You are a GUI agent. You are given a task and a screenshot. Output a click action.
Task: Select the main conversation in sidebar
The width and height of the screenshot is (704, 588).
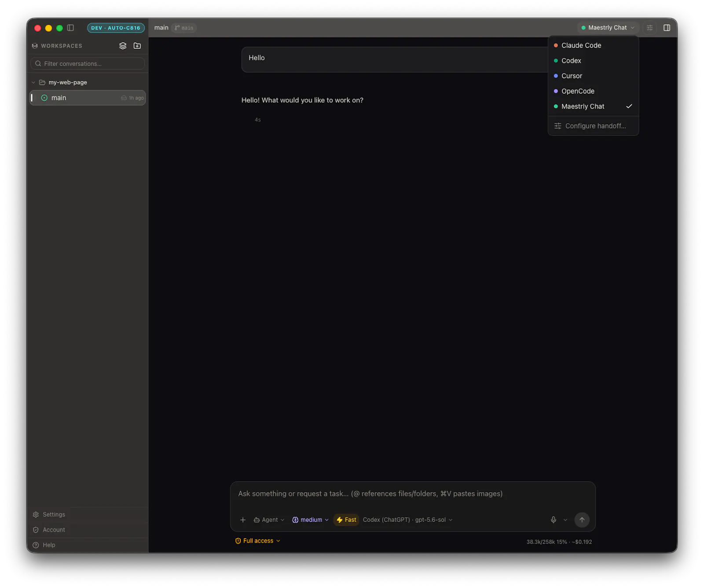[x=88, y=98]
